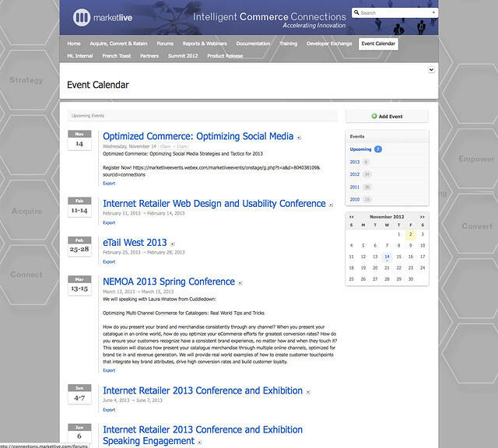This screenshot has width=498, height=448.
Task: Click the Jun 6 date badge
Action: pyautogui.click(x=79, y=433)
